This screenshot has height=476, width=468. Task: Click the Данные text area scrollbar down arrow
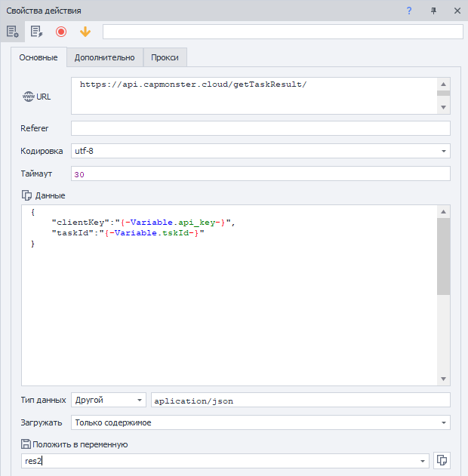click(x=443, y=379)
